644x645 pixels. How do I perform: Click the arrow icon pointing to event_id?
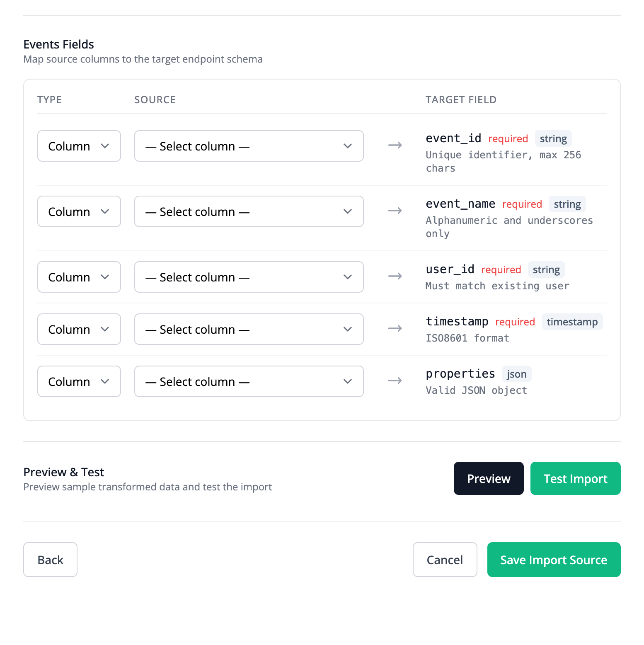(x=395, y=145)
